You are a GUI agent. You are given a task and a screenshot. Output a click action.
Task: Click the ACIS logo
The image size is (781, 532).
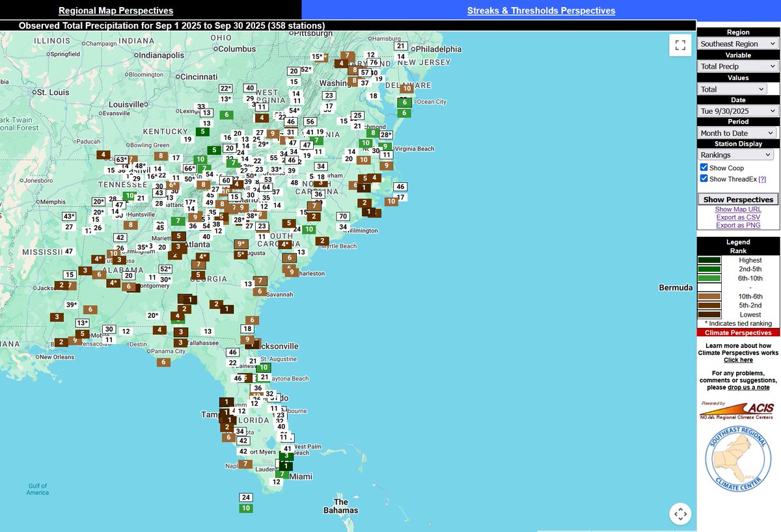coord(737,409)
